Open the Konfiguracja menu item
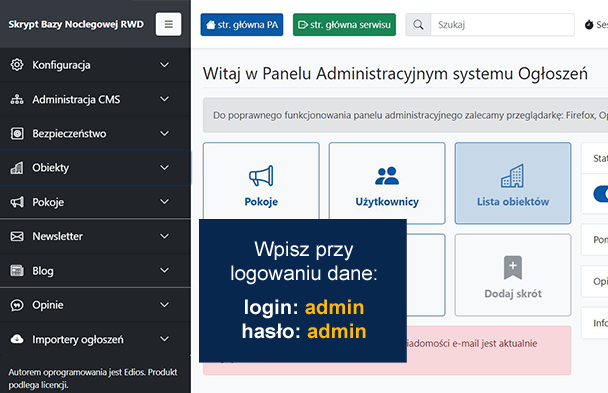 [61, 65]
